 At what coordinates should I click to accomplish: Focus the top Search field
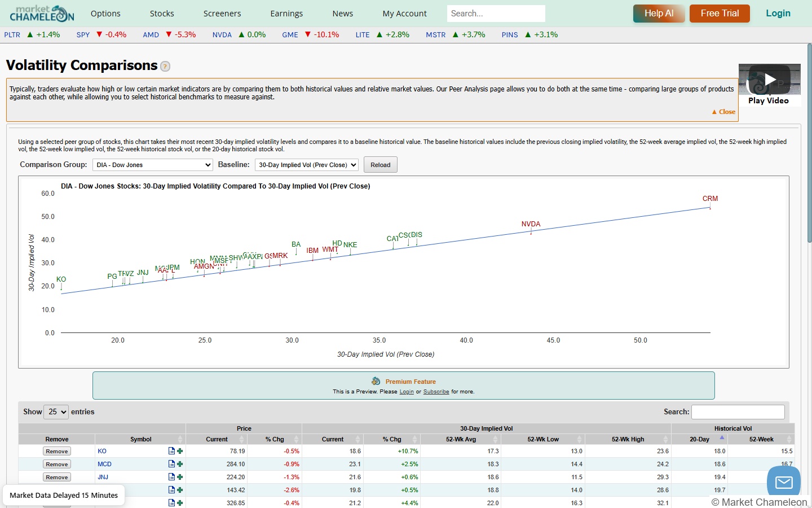click(x=496, y=14)
